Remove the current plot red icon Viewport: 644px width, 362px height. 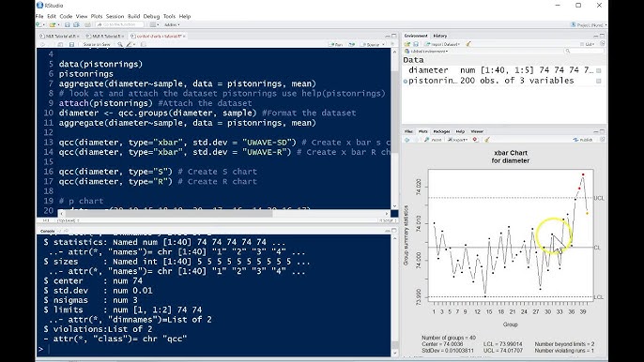475,140
